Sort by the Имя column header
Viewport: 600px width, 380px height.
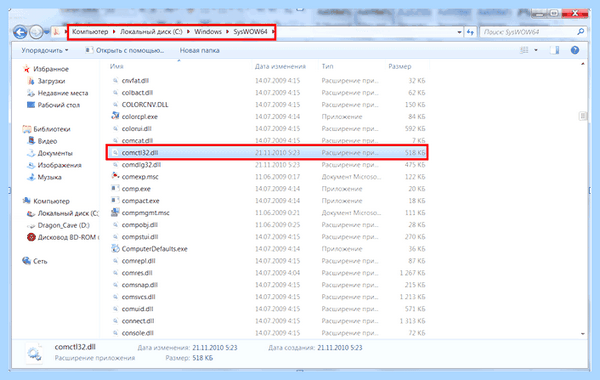117,66
